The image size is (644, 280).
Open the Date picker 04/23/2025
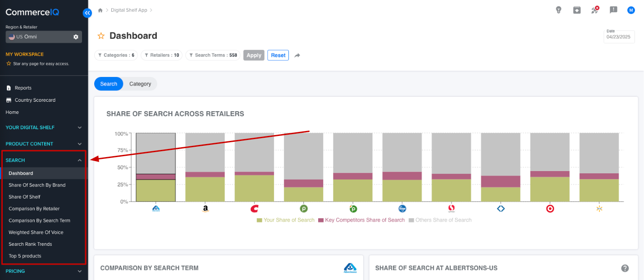(619, 36)
